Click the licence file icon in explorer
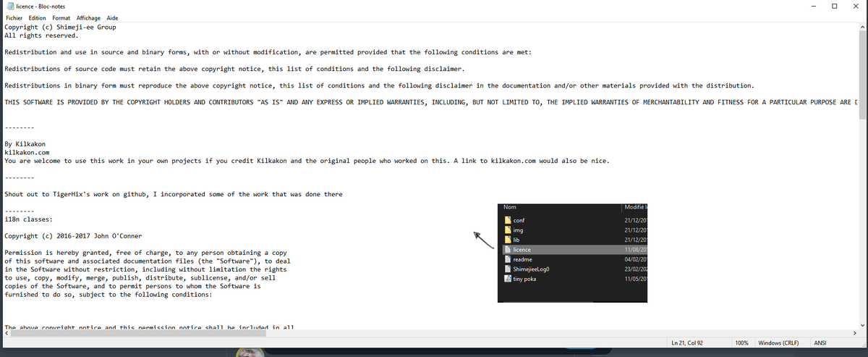Screen dimensions: 868x357 [x=508, y=249]
